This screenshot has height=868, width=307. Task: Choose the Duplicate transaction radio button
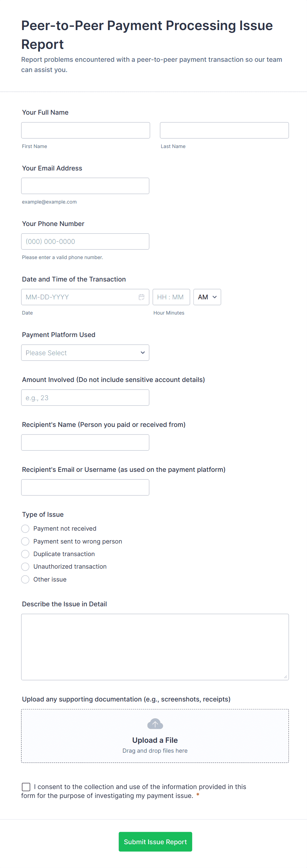click(25, 554)
